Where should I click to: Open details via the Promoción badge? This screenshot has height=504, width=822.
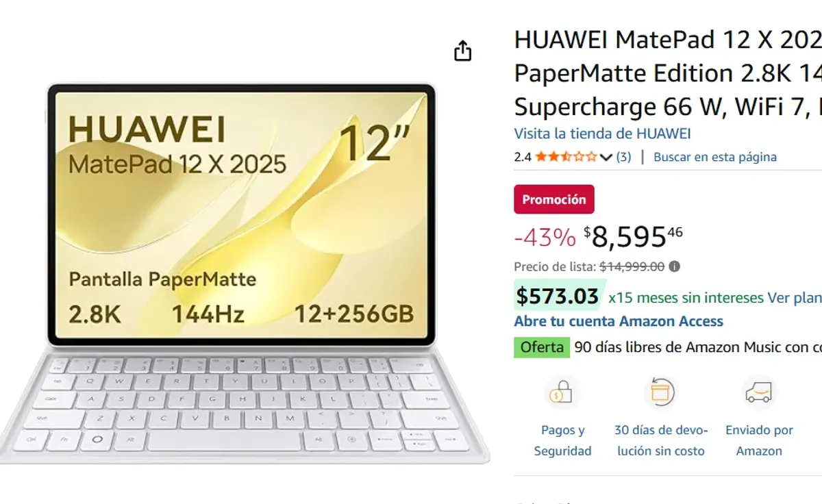pyautogui.click(x=553, y=199)
